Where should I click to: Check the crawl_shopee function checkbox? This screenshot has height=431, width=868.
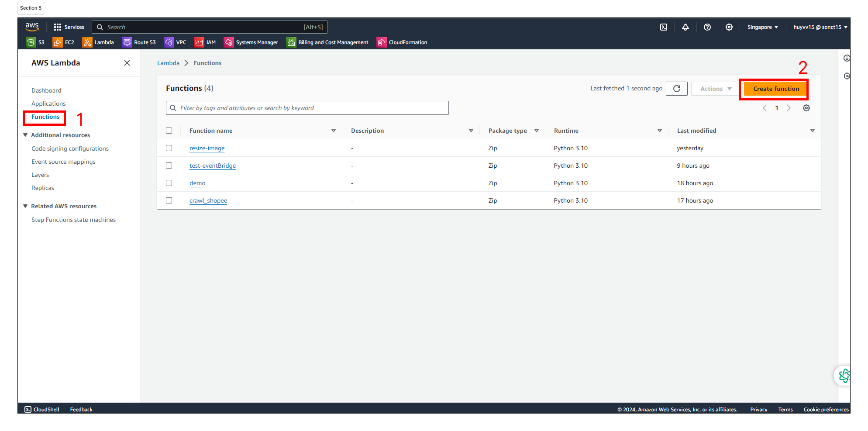(169, 200)
